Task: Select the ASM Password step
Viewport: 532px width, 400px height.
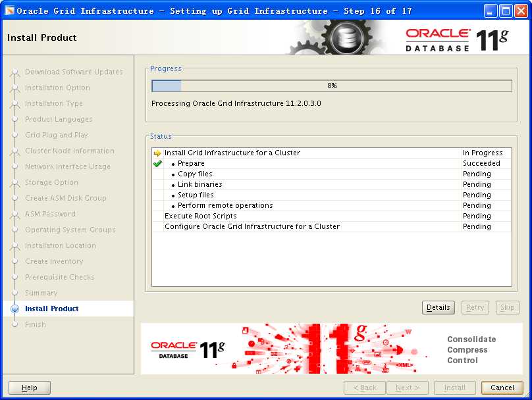Action: click(x=50, y=214)
